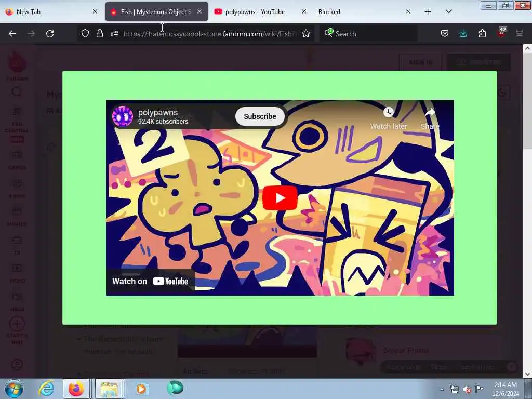Close the Fish | Mysterious Object tab
Screen dimensions: 532x399
click(199, 11)
